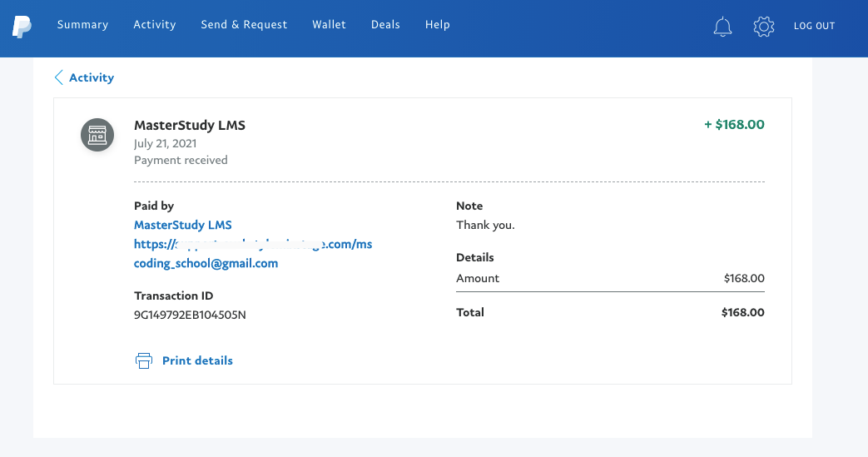
Task: Click the MasterStudy LMS heading
Action: [189, 125]
